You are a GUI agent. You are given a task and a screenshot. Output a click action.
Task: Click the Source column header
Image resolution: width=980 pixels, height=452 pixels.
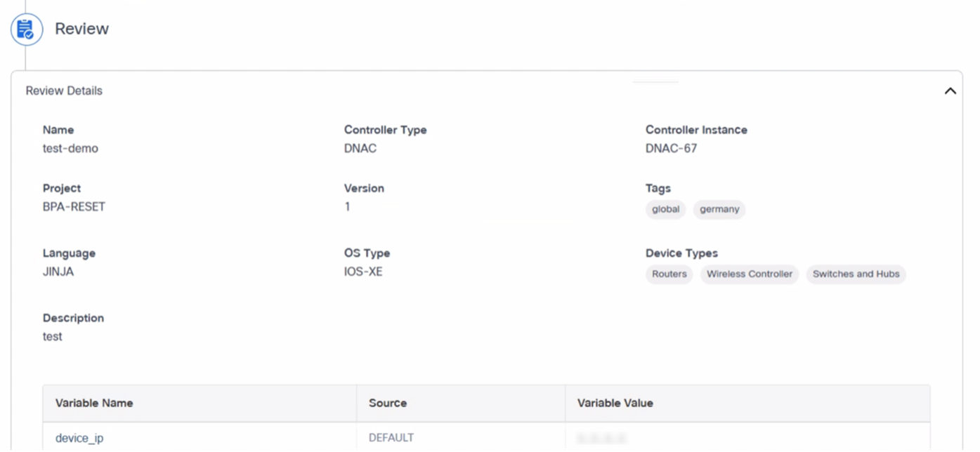pyautogui.click(x=388, y=403)
